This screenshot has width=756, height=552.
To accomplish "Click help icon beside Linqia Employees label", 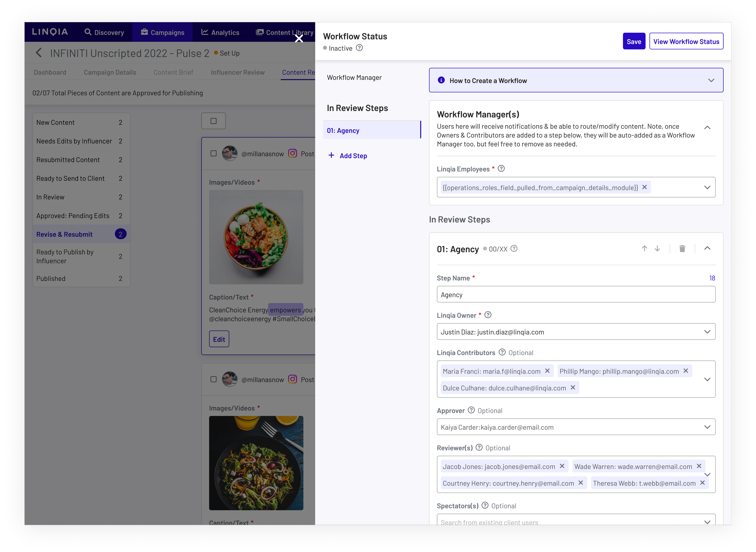I will tap(501, 169).
